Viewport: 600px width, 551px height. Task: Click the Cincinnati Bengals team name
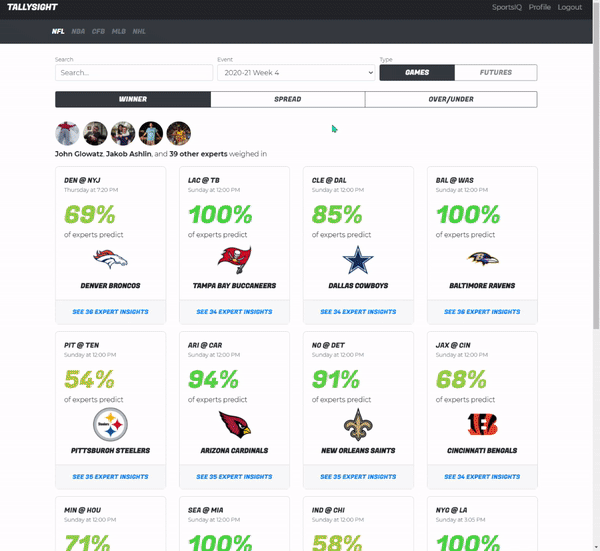pos(482,451)
